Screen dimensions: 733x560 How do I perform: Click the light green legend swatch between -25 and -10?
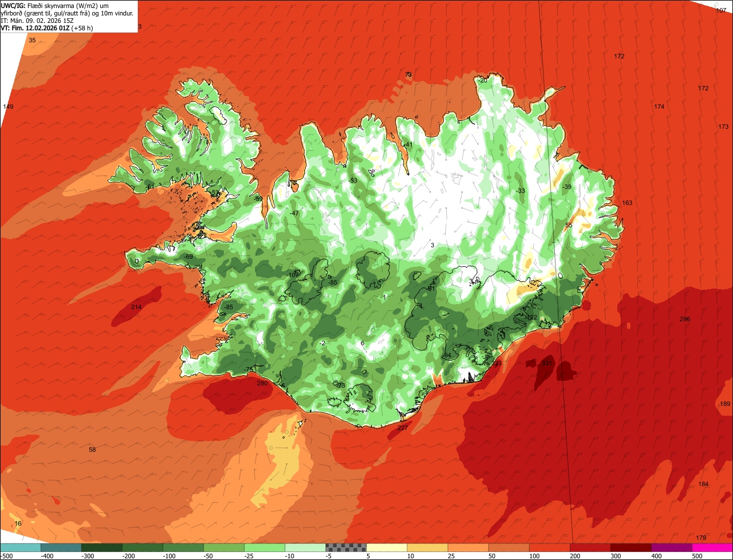click(265, 547)
